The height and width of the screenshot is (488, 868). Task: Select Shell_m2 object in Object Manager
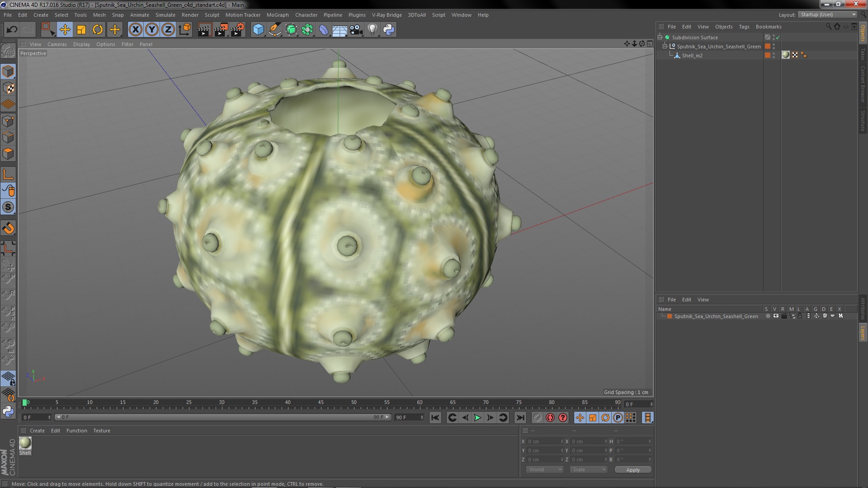692,56
